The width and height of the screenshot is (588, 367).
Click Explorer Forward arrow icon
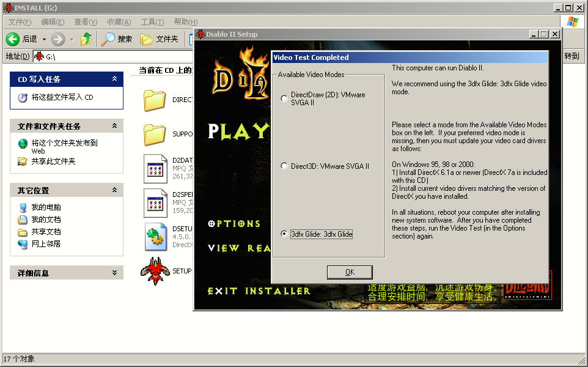coord(57,39)
